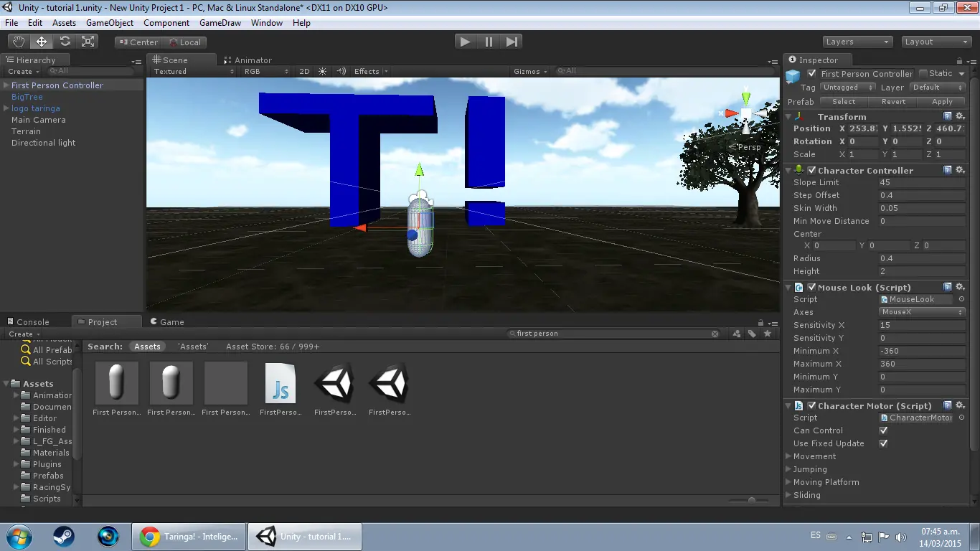Viewport: 980px width, 551px height.
Task: Clear the first person search text
Action: point(715,334)
